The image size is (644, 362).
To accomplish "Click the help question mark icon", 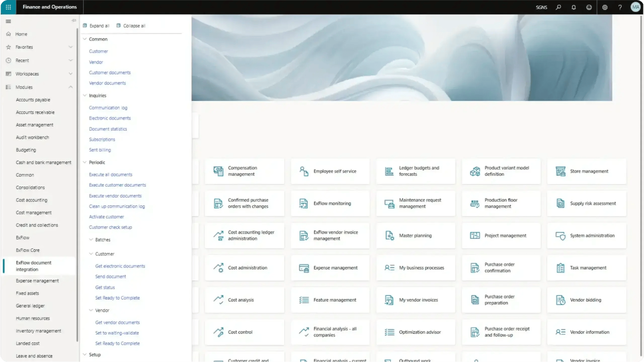I will 620,7.
